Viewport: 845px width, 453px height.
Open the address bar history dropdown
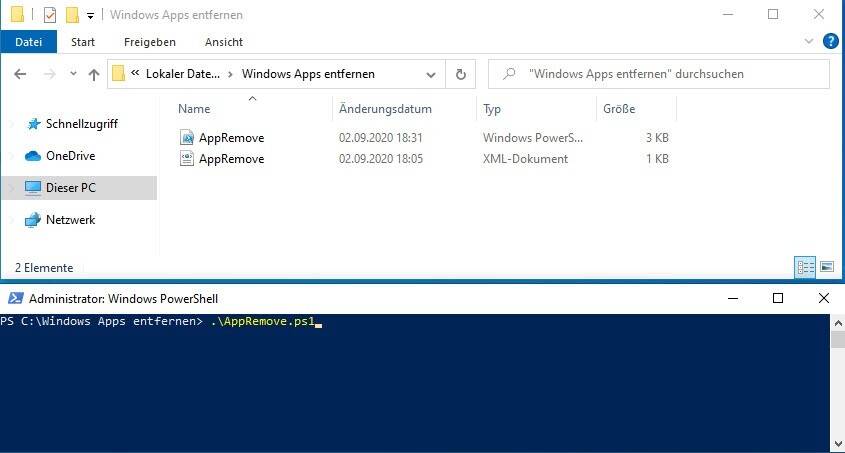(431, 74)
